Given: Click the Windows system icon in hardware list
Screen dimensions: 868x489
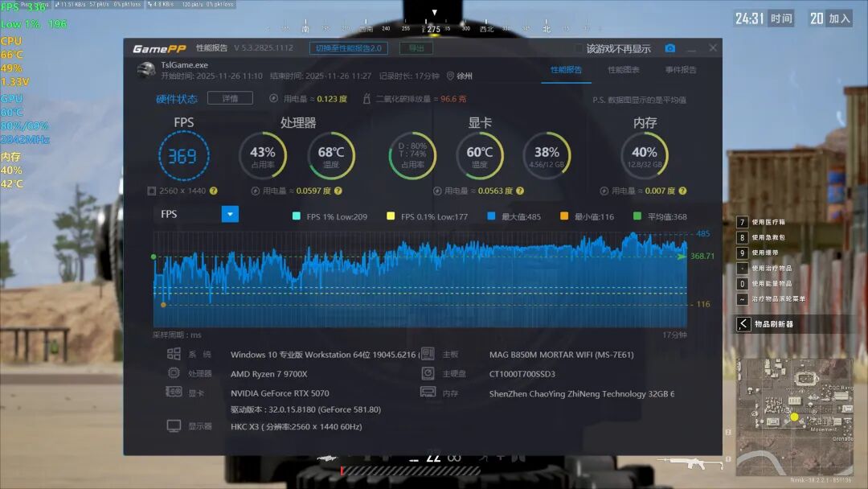Looking at the screenshot, I should point(174,354).
